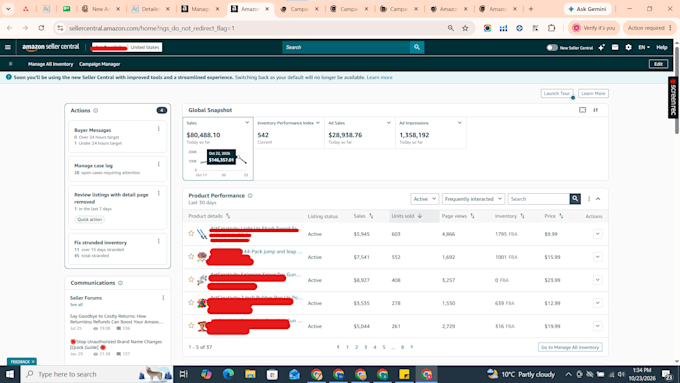Open Buyer Messages card options menu

pos(159,129)
